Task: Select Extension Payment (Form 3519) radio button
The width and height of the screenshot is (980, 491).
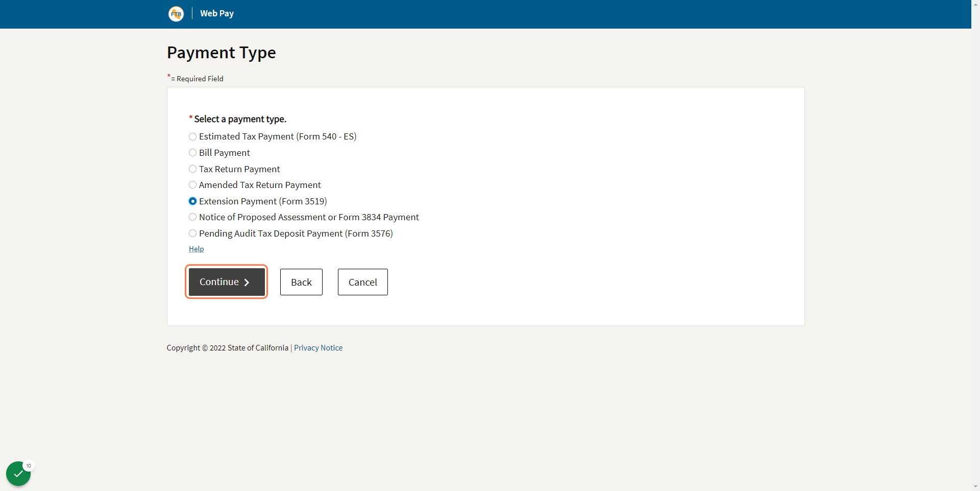Action: (192, 201)
